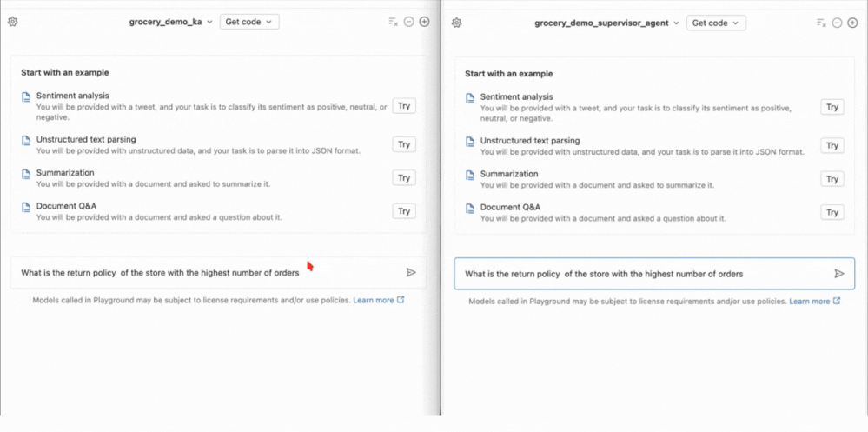This screenshot has width=868, height=432.
Task: Try Unstructured text parsing in left pane
Action: (404, 144)
